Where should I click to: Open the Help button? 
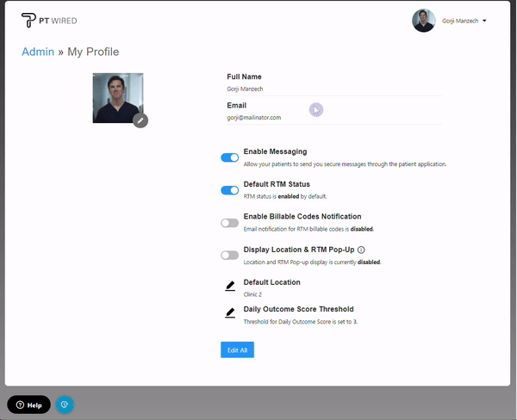click(x=29, y=405)
